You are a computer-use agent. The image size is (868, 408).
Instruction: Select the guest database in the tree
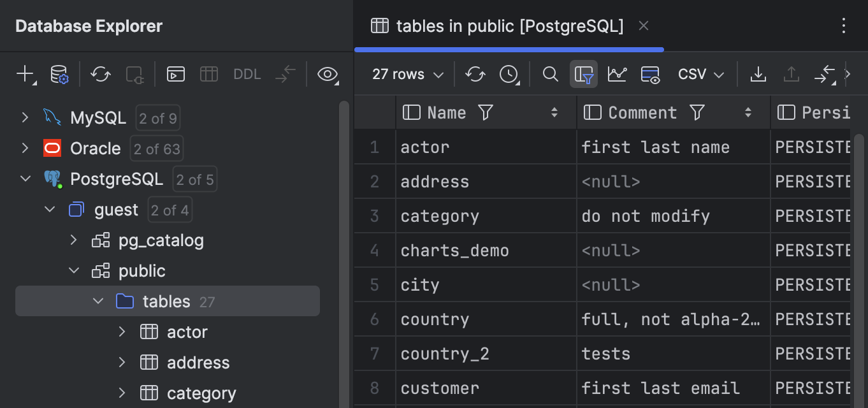[x=116, y=210]
